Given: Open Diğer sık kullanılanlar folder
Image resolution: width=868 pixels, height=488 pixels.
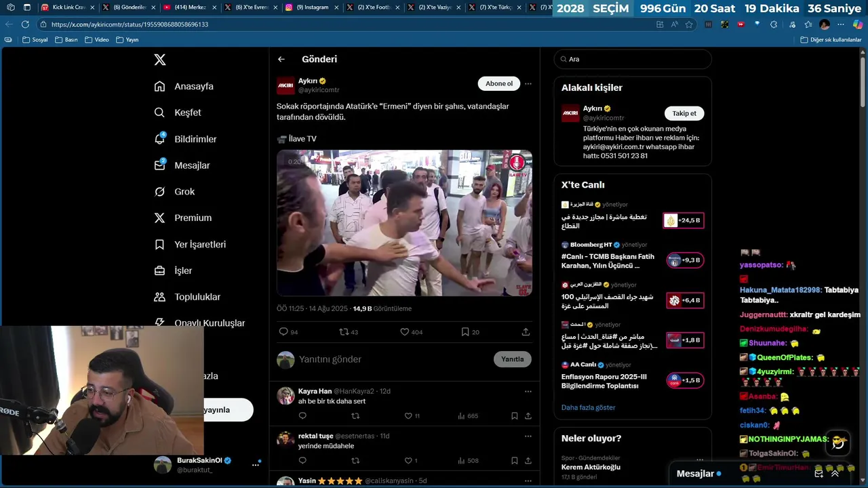Looking at the screenshot, I should click(x=831, y=40).
